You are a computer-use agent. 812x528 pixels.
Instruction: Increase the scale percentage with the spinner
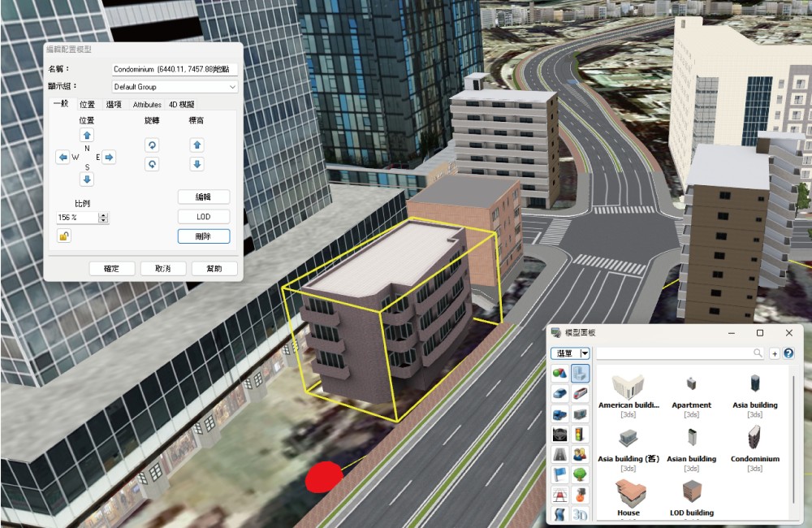click(x=103, y=215)
